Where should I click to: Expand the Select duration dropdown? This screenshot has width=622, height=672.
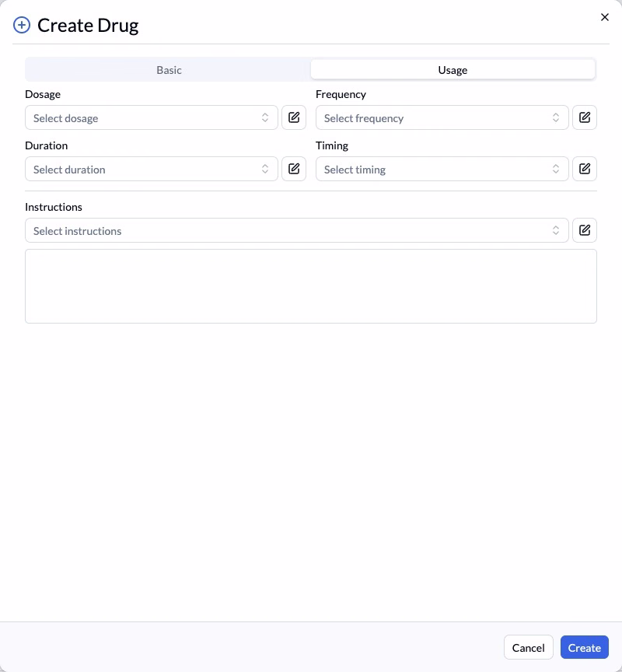coord(151,169)
